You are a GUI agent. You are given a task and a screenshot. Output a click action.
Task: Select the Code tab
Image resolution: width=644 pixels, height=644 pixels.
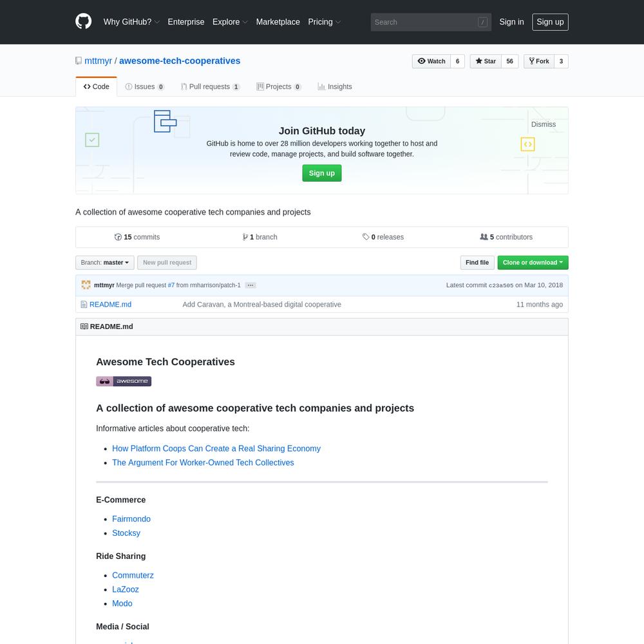pyautogui.click(x=96, y=87)
